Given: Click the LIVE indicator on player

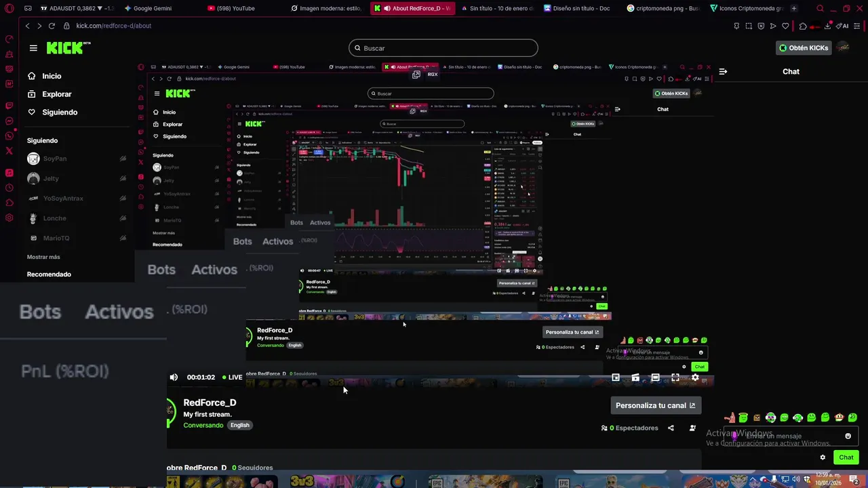Looking at the screenshot, I should [x=232, y=378].
